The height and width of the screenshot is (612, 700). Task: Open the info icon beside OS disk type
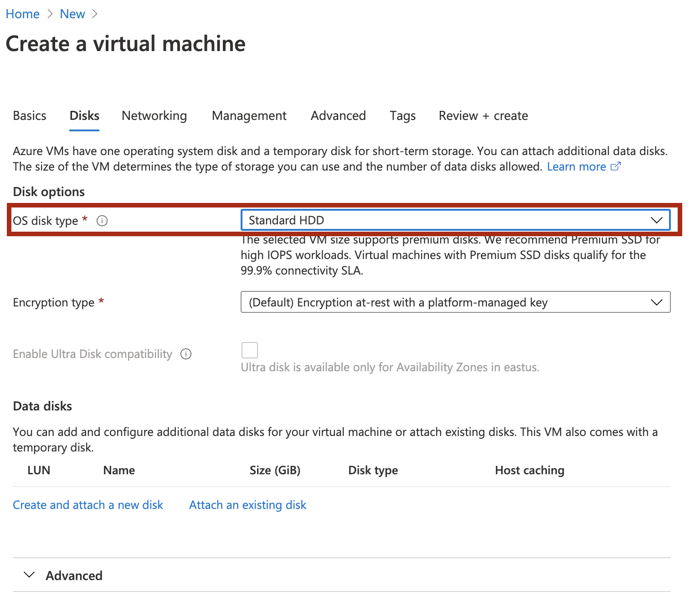pyautogui.click(x=102, y=221)
